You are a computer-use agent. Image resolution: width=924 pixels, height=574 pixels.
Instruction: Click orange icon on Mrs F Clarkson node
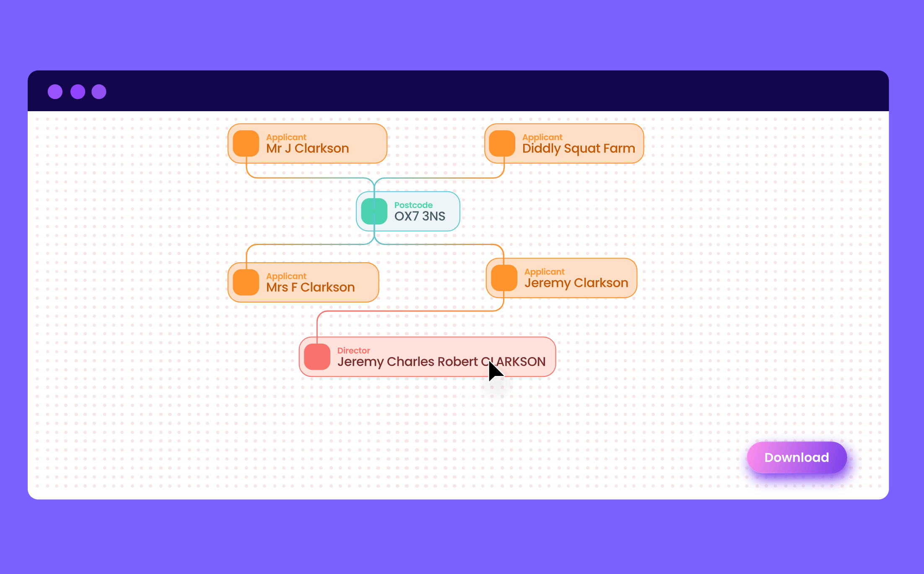point(246,282)
